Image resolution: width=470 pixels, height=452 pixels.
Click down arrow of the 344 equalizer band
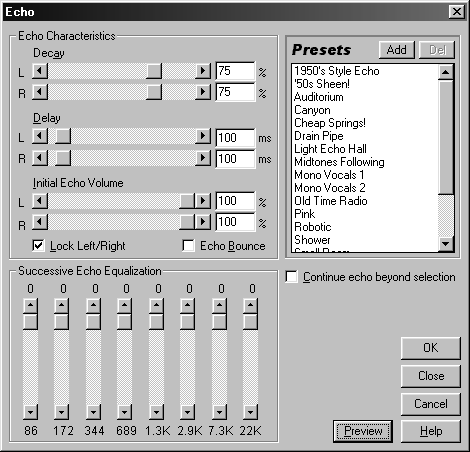coord(93,412)
